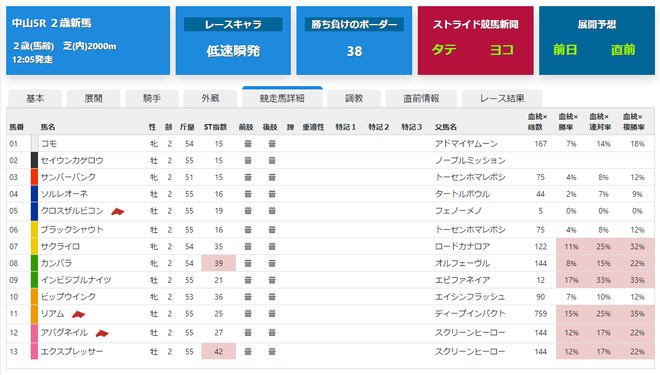660x375 pixels.
Task: Click the 759 total count for リアム
Action: [x=540, y=314]
